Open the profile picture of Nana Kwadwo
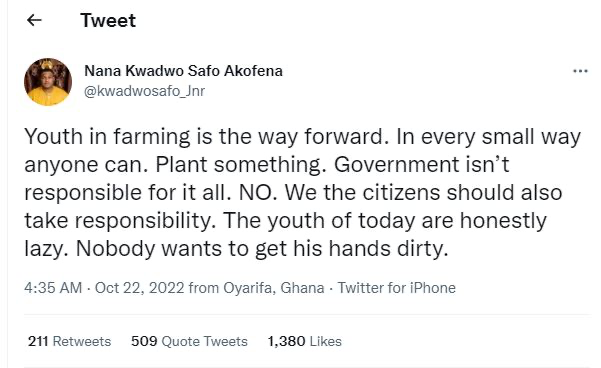 coord(48,82)
